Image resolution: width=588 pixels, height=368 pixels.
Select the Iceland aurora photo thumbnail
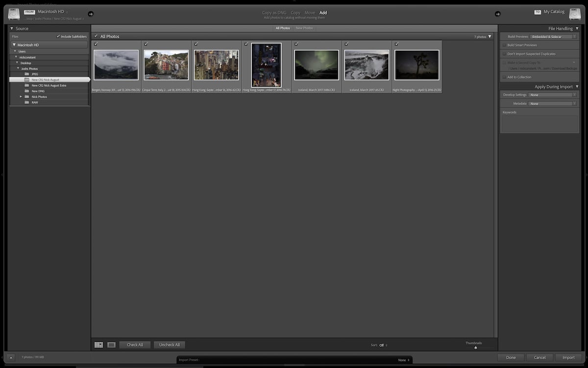pyautogui.click(x=316, y=64)
